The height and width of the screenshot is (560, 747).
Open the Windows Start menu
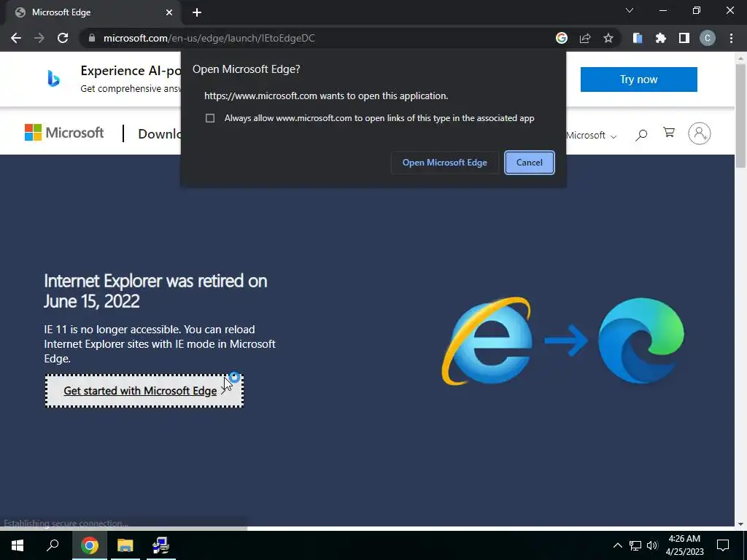click(18, 545)
